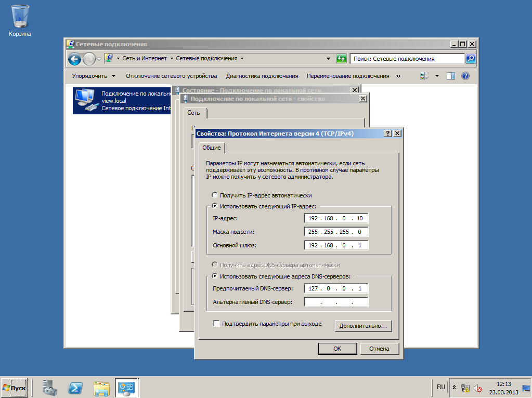Go back in Network Connections window
The height and width of the screenshot is (398, 532).
pyautogui.click(x=75, y=59)
